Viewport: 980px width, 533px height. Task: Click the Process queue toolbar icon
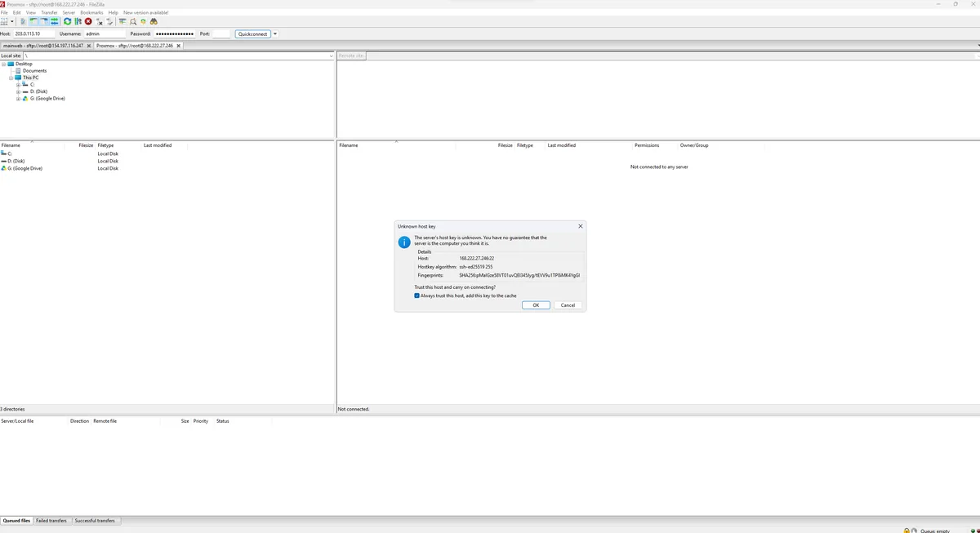[x=78, y=21]
